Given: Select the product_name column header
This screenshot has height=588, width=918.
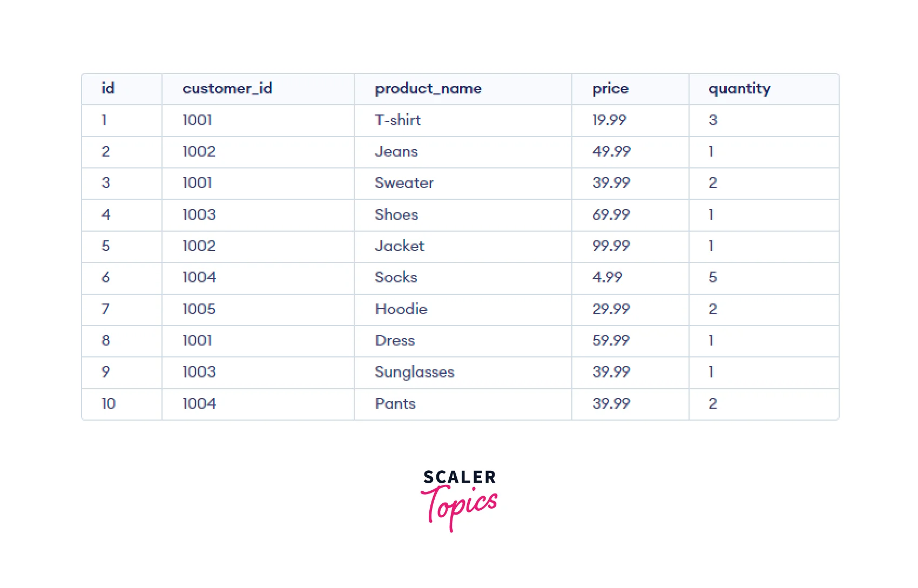Looking at the screenshot, I should coord(428,89).
